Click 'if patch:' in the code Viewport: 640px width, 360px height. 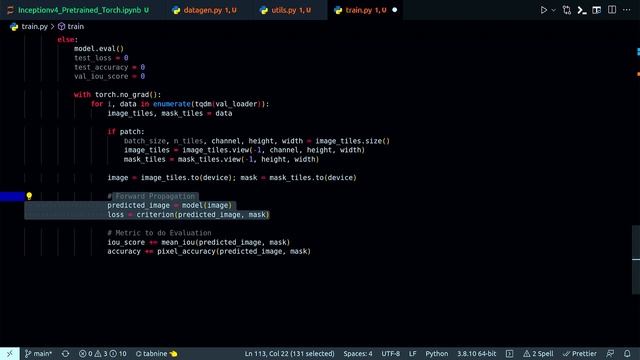point(126,131)
